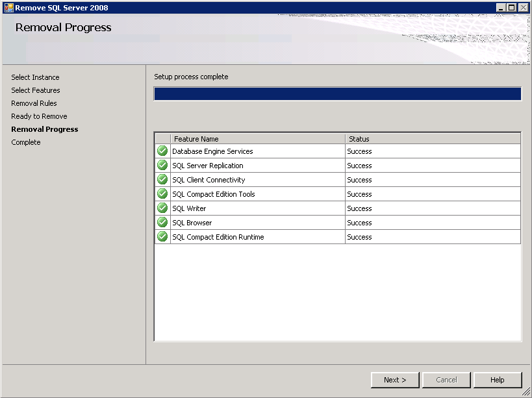Open the Removal Rules step
The width and height of the screenshot is (532, 398).
(34, 103)
